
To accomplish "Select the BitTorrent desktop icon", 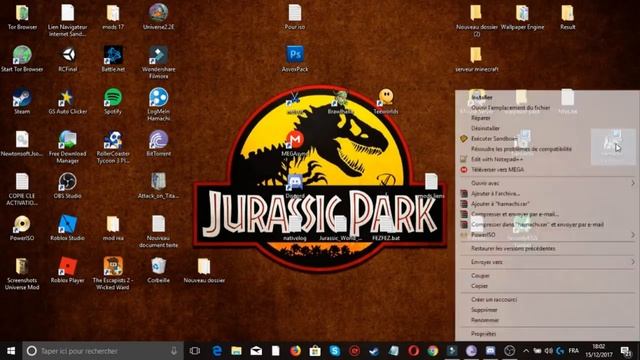I will (x=158, y=144).
